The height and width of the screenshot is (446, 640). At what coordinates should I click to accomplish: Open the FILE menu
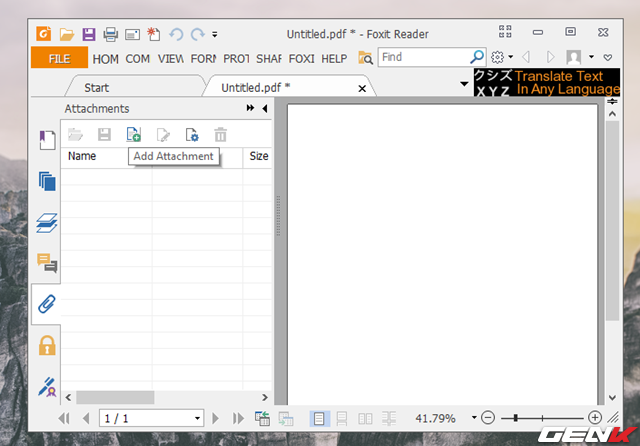[x=60, y=58]
